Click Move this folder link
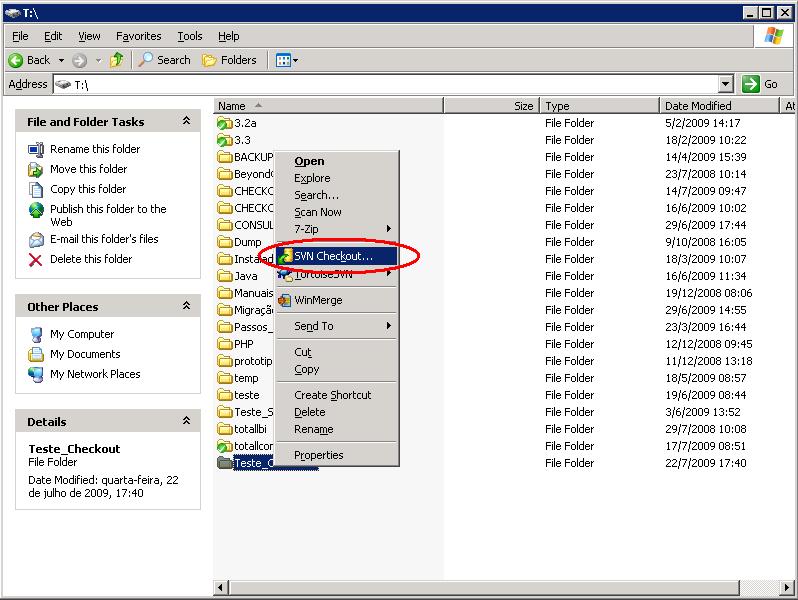Viewport: 798px width, 600px height. 89,169
